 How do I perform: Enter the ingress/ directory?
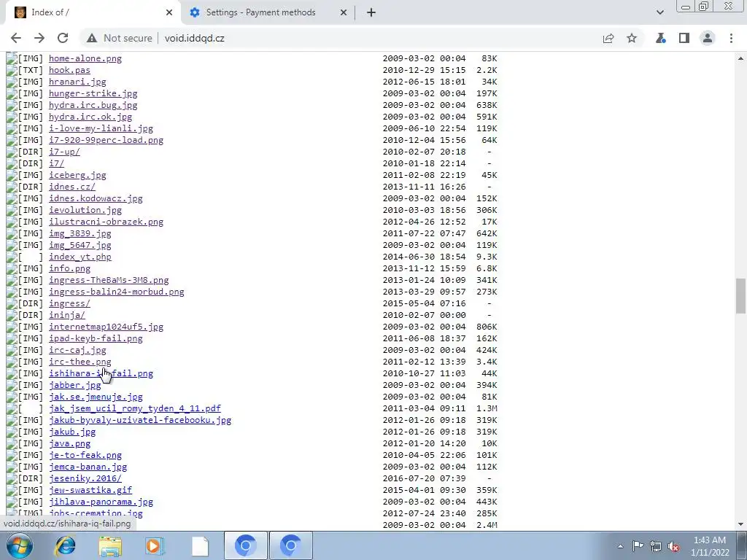69,303
